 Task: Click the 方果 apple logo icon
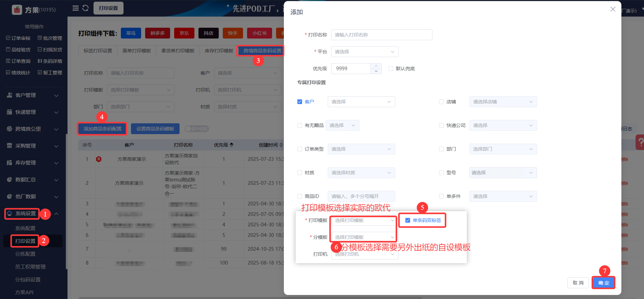[x=17, y=10]
